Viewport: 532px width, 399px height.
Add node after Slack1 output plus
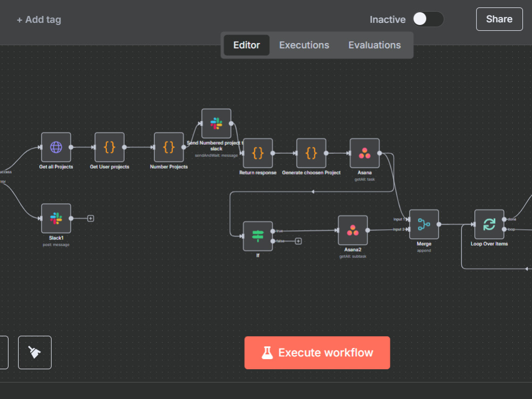(90, 219)
